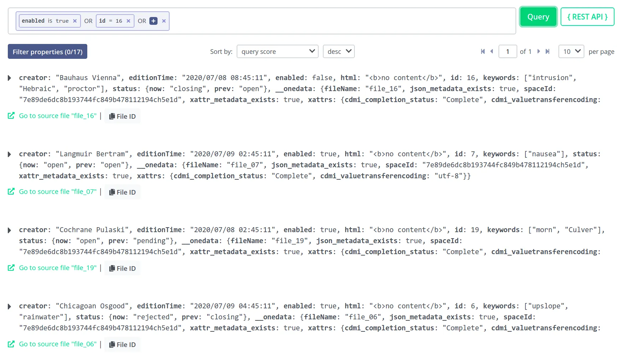Open Filter properties (0/17)

[47, 51]
